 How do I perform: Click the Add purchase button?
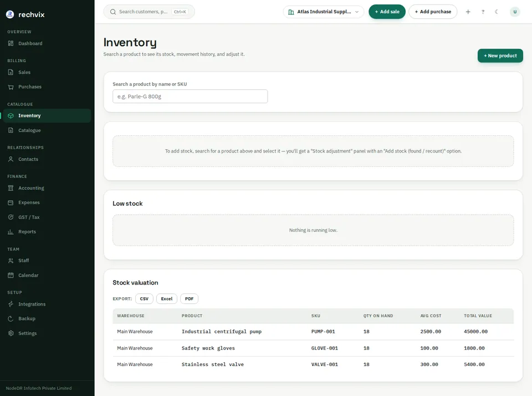point(433,12)
